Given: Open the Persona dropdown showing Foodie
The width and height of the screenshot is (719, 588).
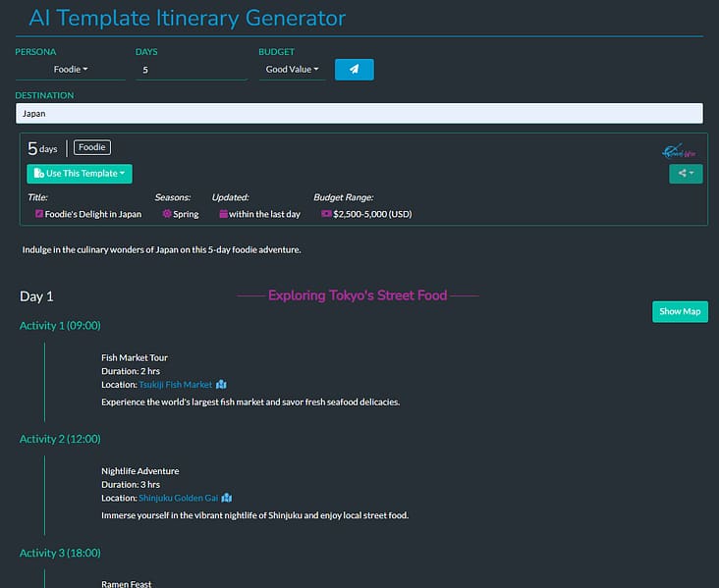Looking at the screenshot, I should pyautogui.click(x=70, y=70).
